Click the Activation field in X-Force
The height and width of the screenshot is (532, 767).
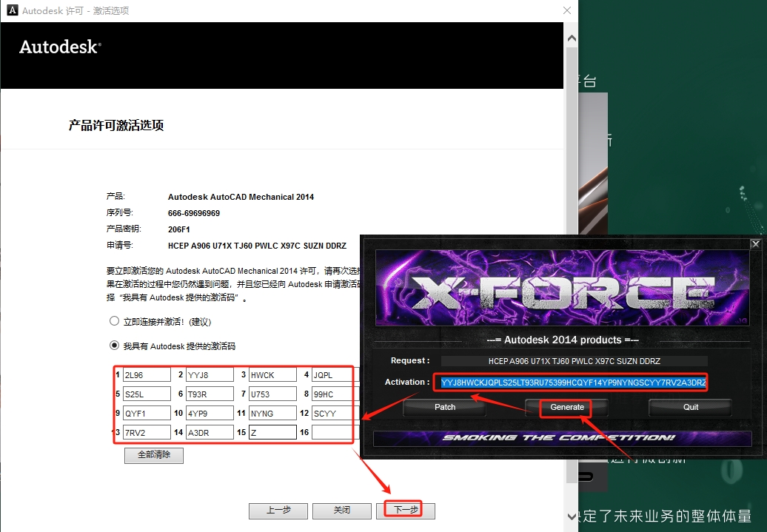[x=573, y=383]
